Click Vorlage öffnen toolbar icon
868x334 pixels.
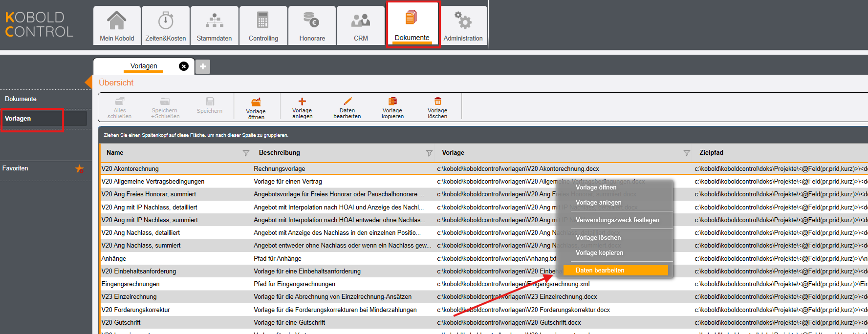tap(256, 102)
